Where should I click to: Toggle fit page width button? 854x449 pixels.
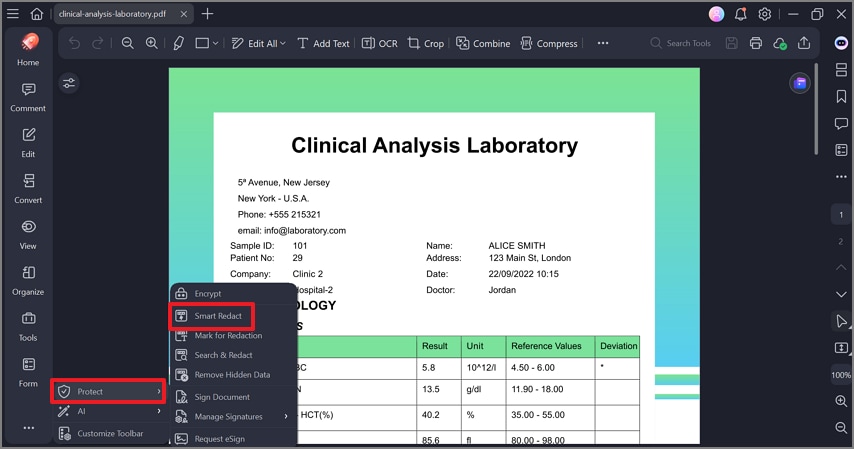[x=841, y=348]
